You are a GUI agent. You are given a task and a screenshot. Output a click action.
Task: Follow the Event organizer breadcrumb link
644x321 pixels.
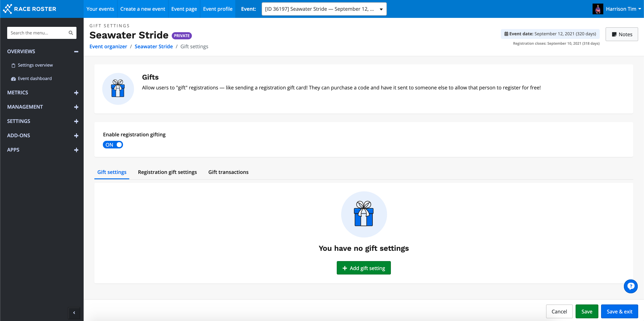[x=108, y=46]
